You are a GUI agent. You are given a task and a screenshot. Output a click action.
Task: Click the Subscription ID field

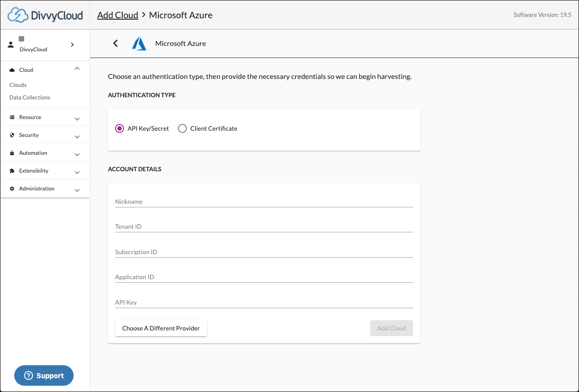pos(264,252)
